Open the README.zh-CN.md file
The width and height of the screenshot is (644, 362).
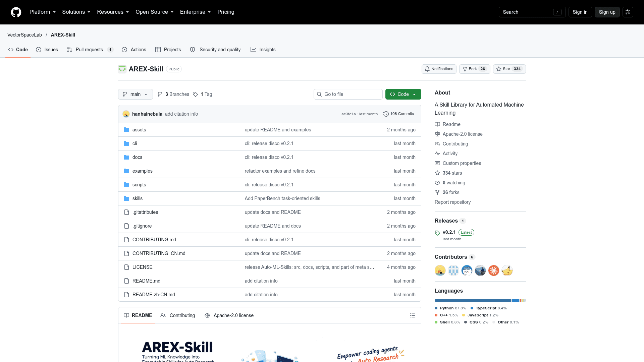pyautogui.click(x=154, y=295)
